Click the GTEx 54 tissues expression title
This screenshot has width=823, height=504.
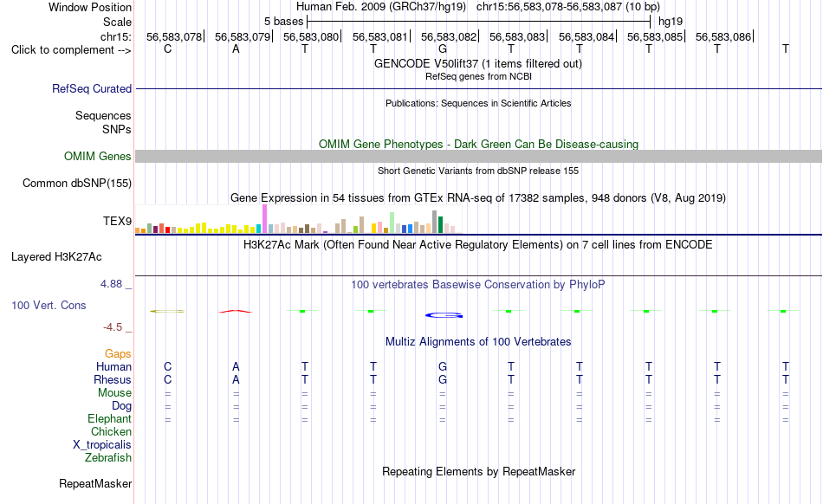478,198
